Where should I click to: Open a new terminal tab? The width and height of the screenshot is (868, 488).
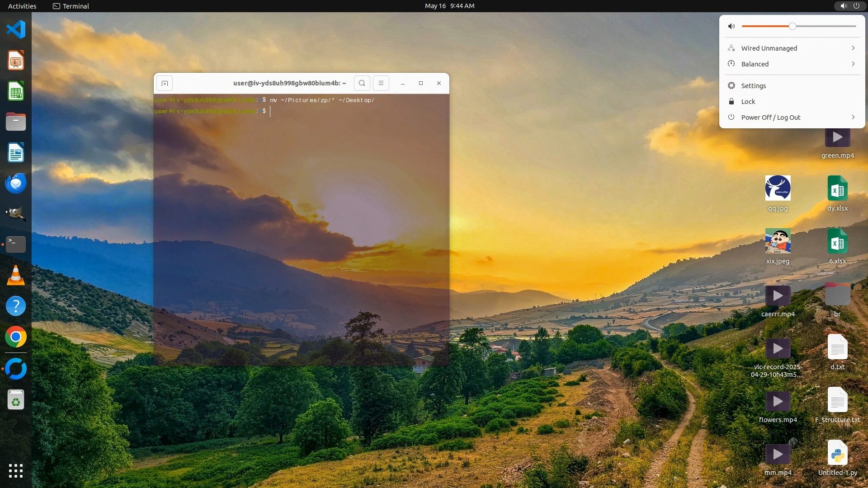pos(165,83)
